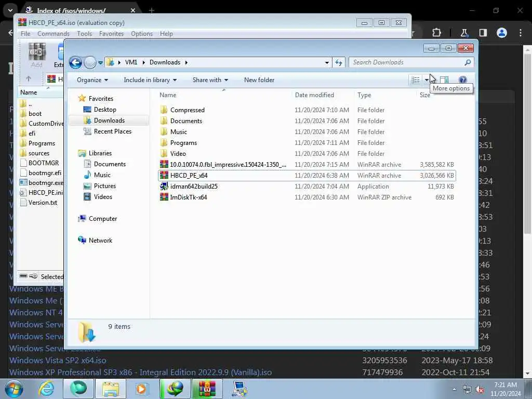Open the Help menu in WinRAR
The width and height of the screenshot is (532, 399).
click(166, 34)
